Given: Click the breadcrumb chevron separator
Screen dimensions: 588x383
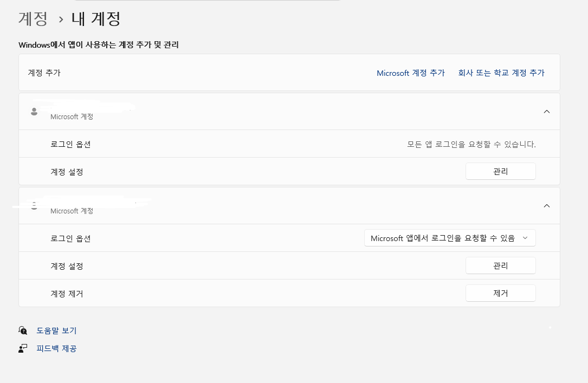Looking at the screenshot, I should point(61,20).
